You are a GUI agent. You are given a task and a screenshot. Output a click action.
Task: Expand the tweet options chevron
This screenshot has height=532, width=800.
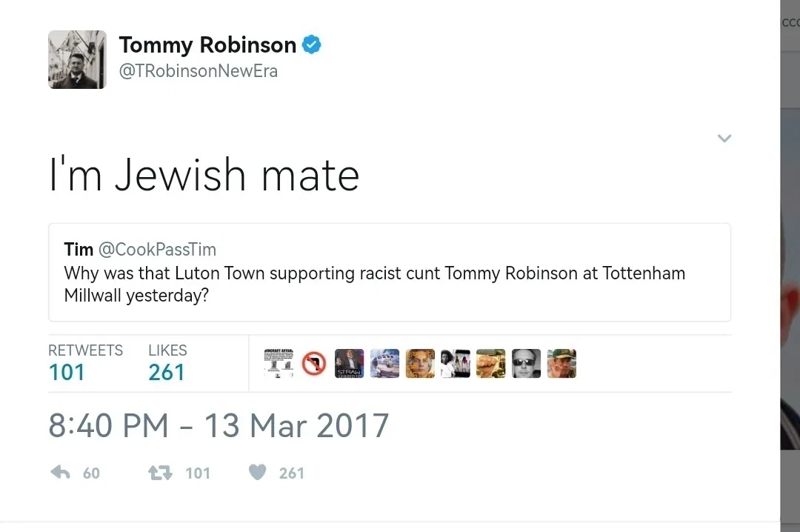coord(724,139)
